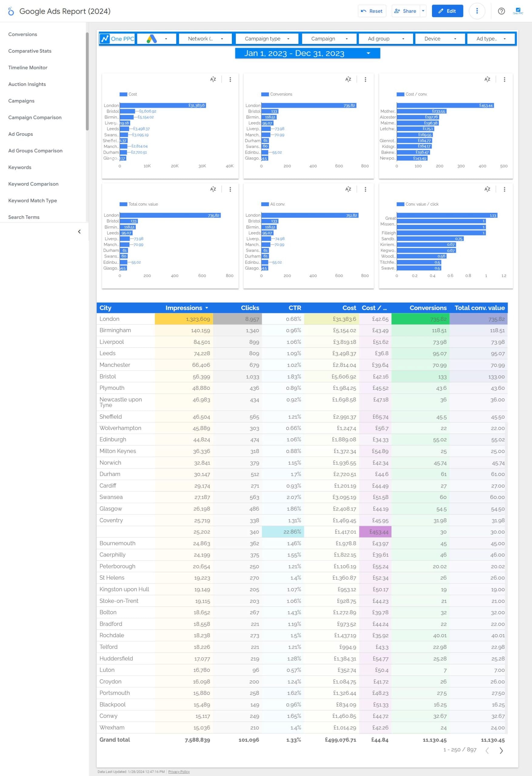Open the Network filter dropdown
This screenshot has width=532, height=776.
pyautogui.click(x=206, y=39)
